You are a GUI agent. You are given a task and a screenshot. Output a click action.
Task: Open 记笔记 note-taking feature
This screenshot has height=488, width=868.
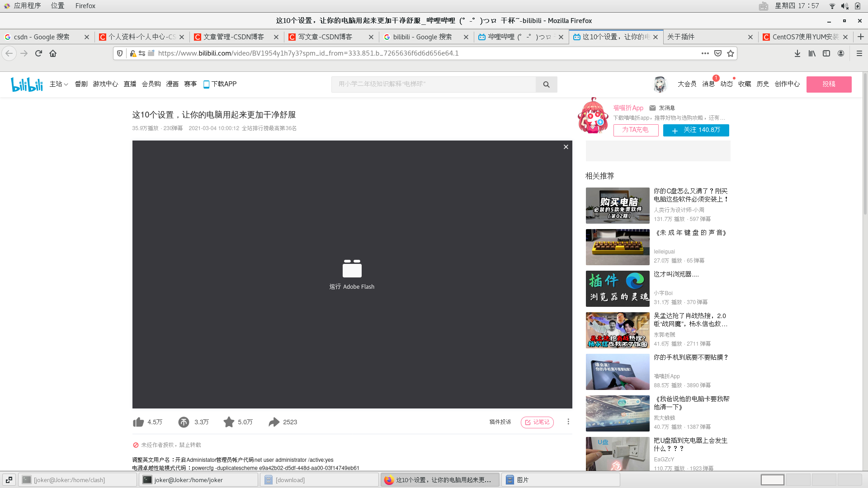pos(537,422)
